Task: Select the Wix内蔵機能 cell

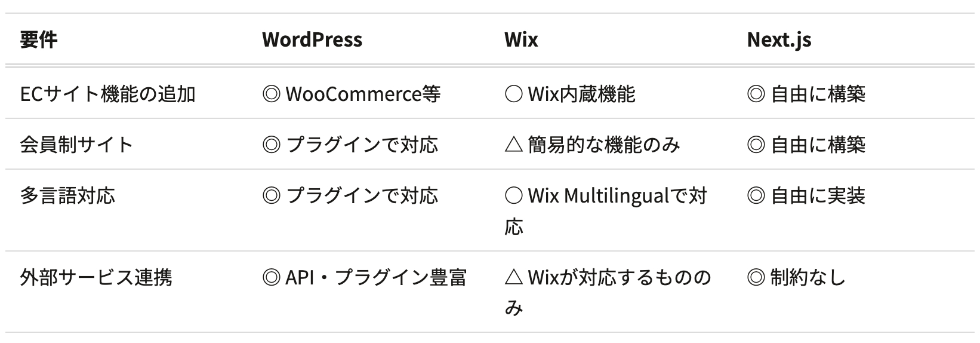Action: pyautogui.click(x=570, y=94)
